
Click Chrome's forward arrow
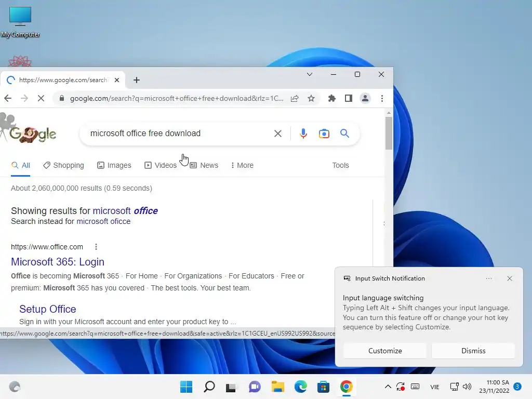click(24, 98)
